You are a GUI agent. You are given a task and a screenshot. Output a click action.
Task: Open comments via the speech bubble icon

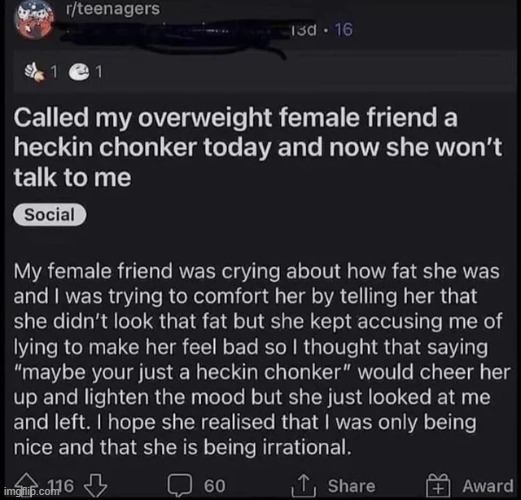click(x=180, y=486)
